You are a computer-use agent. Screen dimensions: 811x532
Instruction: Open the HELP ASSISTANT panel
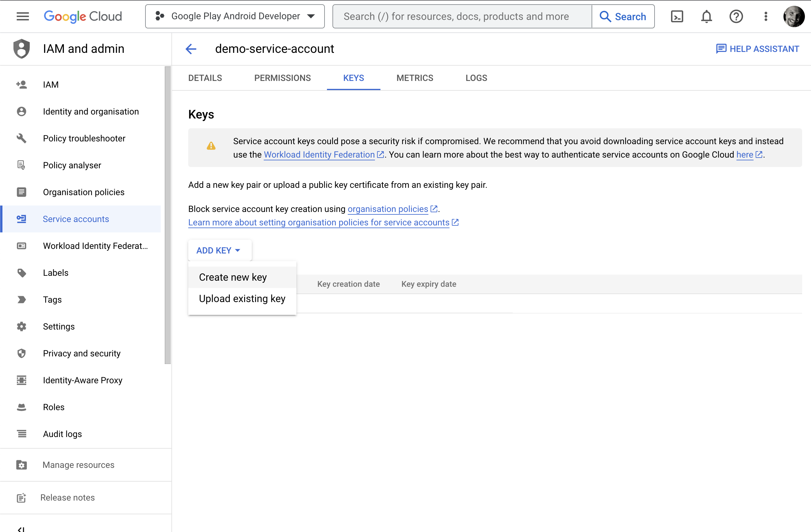pyautogui.click(x=757, y=49)
